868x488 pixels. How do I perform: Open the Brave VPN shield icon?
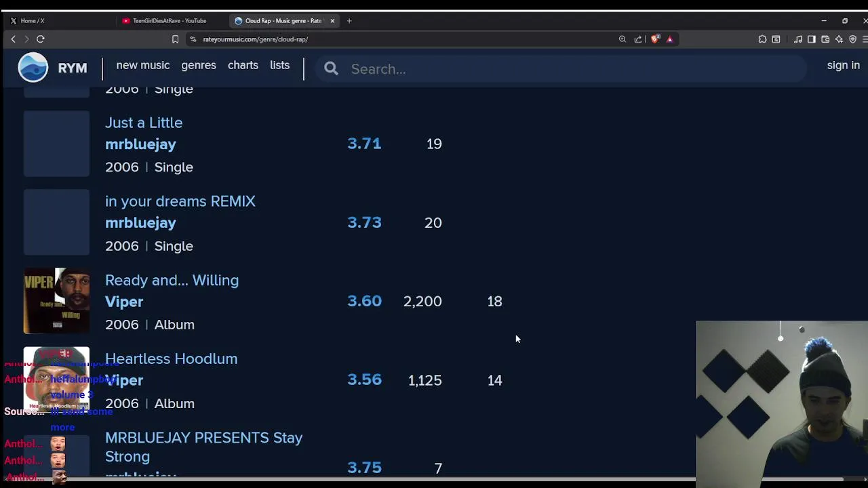(x=852, y=39)
